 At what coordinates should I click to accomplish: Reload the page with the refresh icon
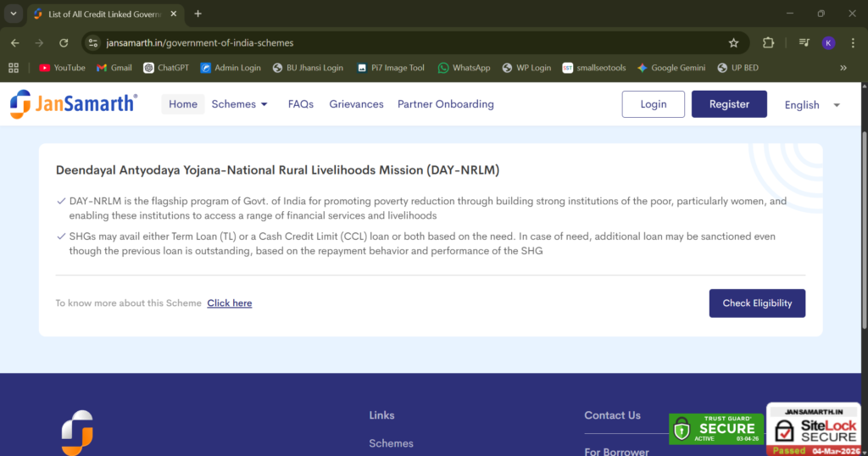(x=64, y=43)
